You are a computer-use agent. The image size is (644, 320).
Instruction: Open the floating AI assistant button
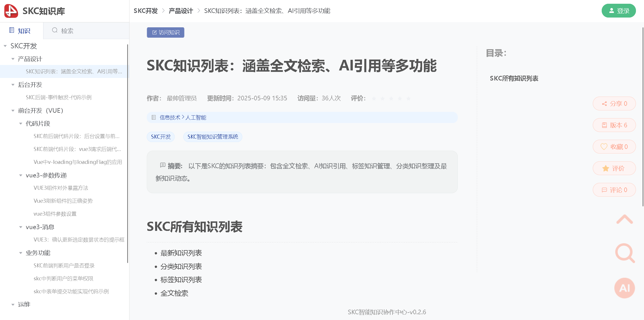[624, 288]
